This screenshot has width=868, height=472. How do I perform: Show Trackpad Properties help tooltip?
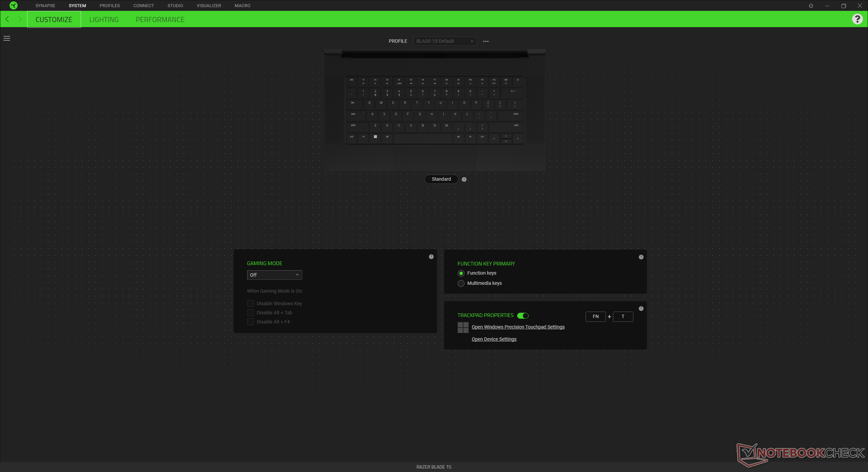(x=641, y=309)
